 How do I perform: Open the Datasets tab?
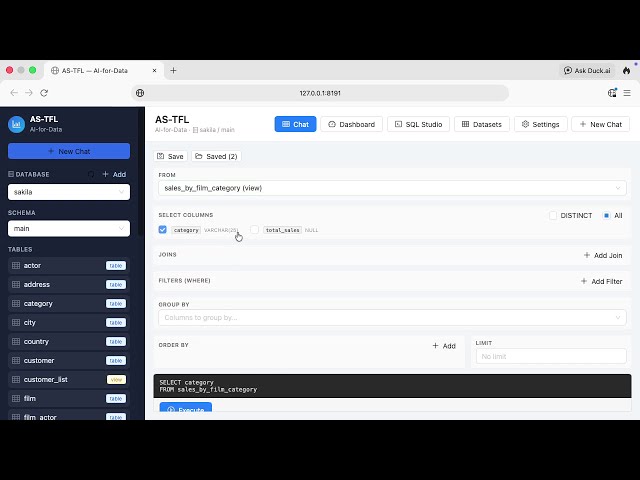[482, 124]
